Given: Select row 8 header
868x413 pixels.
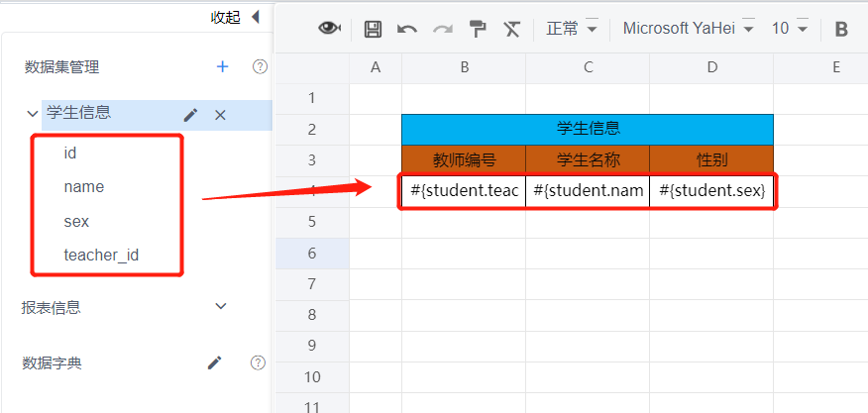Looking at the screenshot, I should pyautogui.click(x=312, y=316).
